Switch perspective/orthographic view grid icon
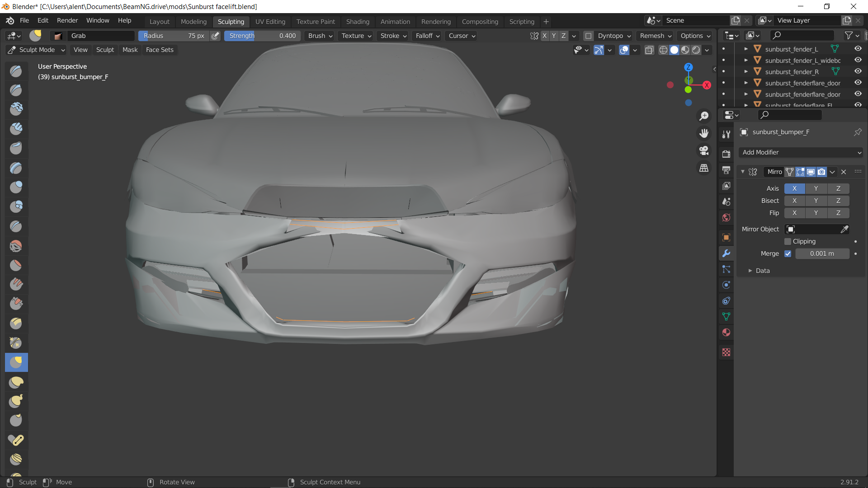Viewport: 868px width, 488px height. tap(704, 168)
